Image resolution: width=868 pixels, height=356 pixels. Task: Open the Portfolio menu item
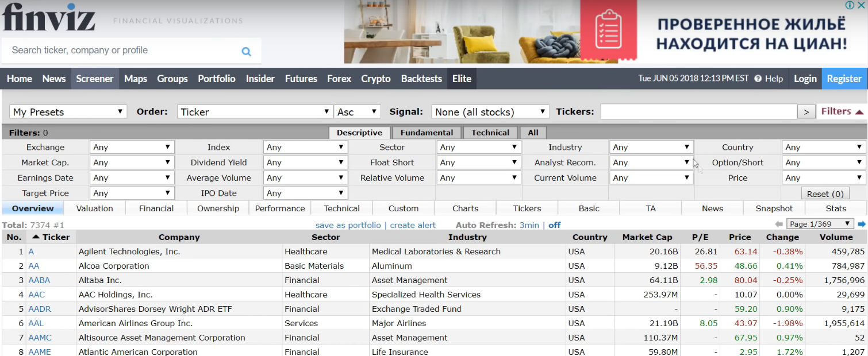(217, 79)
